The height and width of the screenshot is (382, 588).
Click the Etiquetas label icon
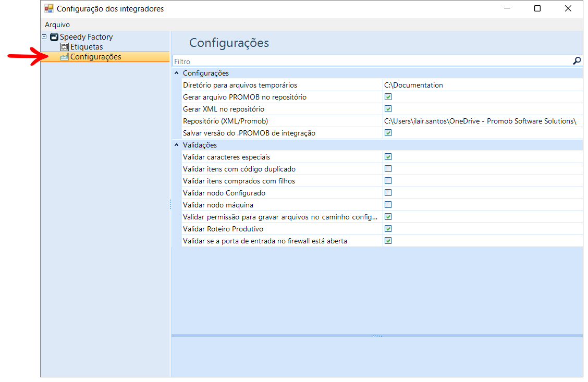pos(65,47)
